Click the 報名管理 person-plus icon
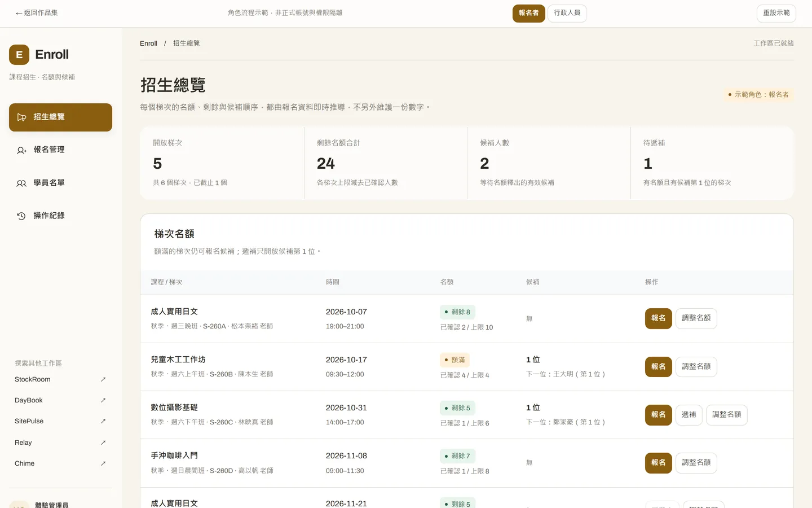This screenshot has width=812, height=508. tap(21, 150)
